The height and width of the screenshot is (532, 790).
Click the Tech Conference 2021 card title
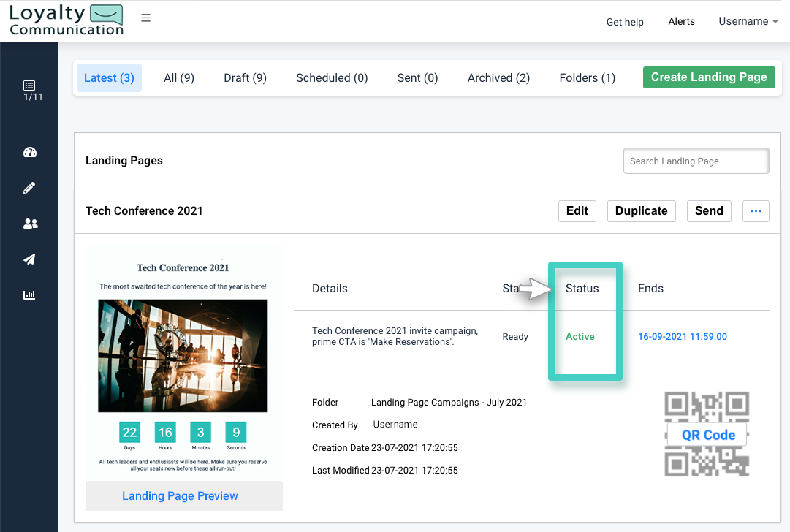point(144,211)
